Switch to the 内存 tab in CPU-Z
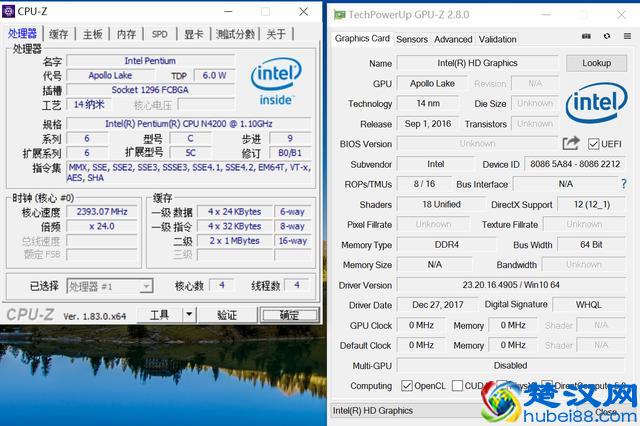 126,34
